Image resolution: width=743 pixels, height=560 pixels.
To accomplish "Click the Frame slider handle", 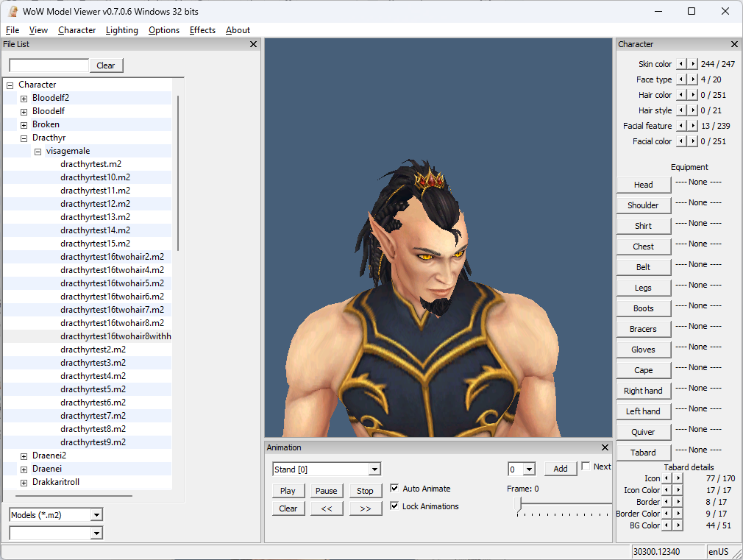I will tap(519, 505).
